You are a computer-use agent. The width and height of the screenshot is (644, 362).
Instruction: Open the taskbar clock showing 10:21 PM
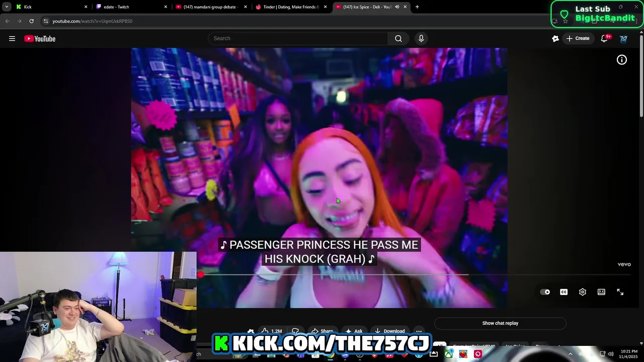[x=629, y=354]
